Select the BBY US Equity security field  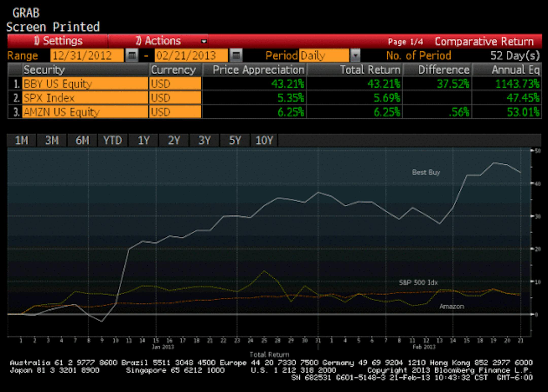click(85, 84)
